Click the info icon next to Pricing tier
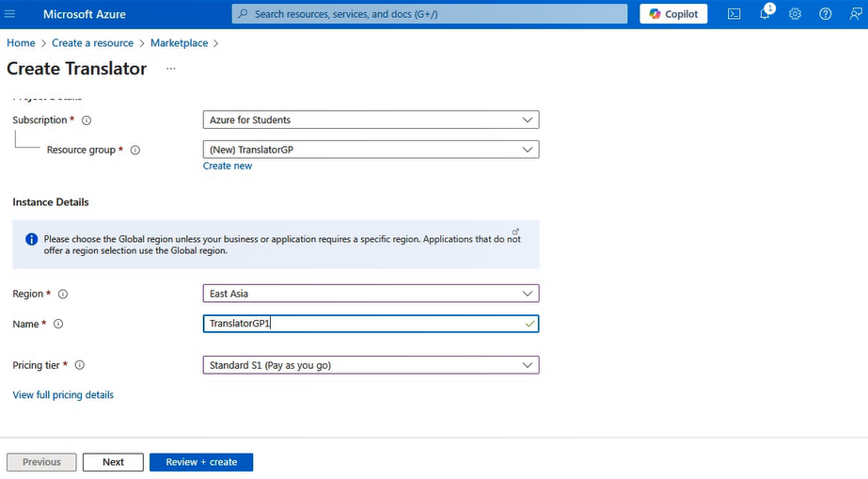The image size is (868, 479). point(80,365)
